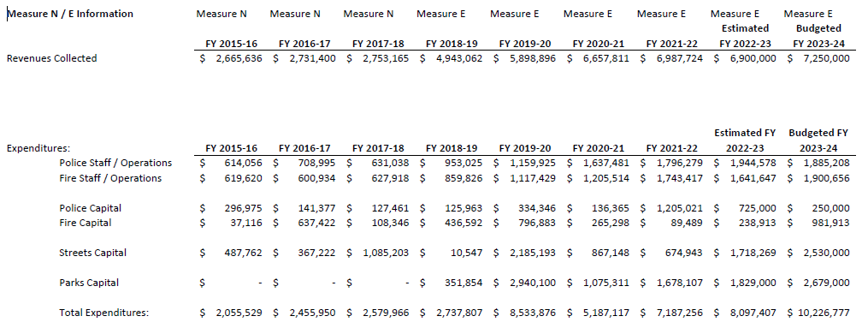
Task: Click the Fire Staff / Operations row label
Action: point(110,178)
